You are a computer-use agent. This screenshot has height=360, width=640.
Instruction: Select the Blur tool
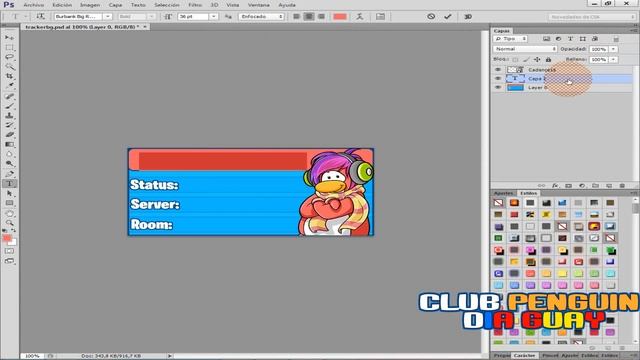pyautogui.click(x=9, y=154)
